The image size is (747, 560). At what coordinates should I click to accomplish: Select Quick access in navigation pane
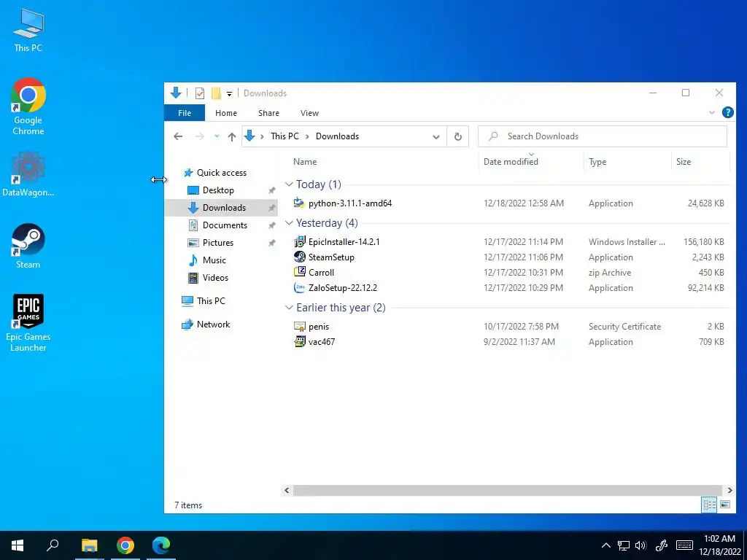(x=222, y=173)
